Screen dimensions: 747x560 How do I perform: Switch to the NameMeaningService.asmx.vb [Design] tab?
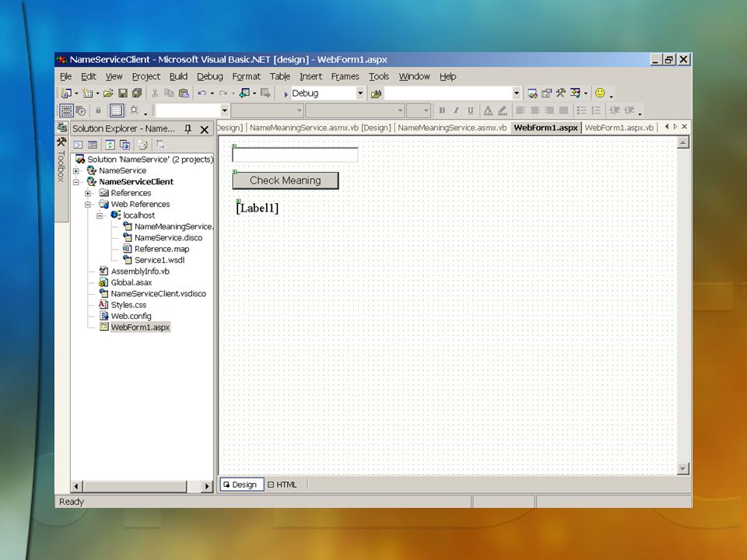tap(320, 128)
